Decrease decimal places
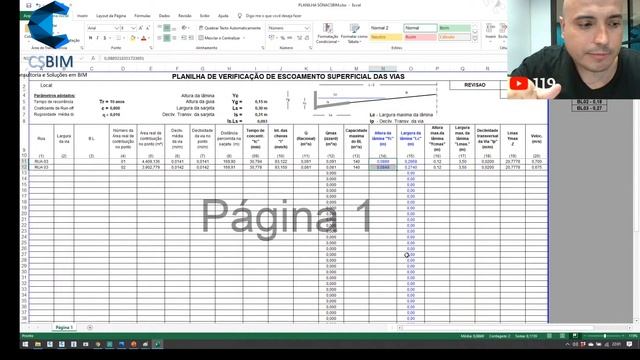The height and width of the screenshot is (360, 640). 307,38
